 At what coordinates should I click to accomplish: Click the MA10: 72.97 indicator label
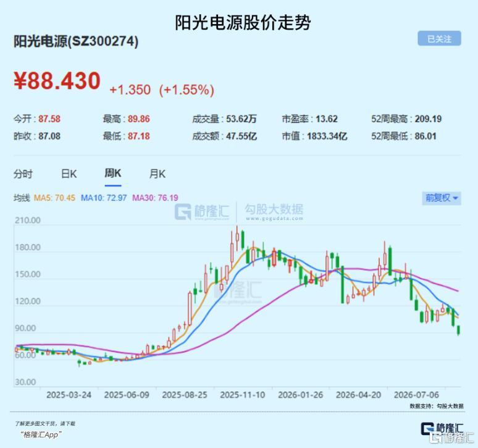[x=104, y=198]
